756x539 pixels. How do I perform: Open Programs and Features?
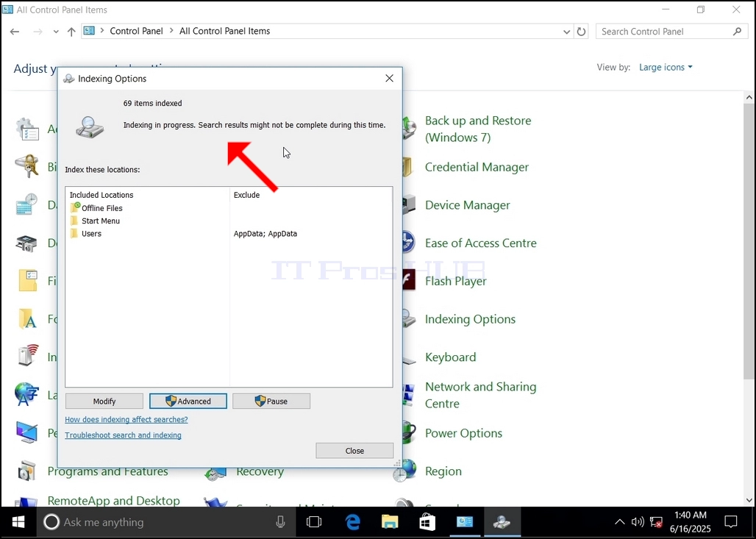107,471
